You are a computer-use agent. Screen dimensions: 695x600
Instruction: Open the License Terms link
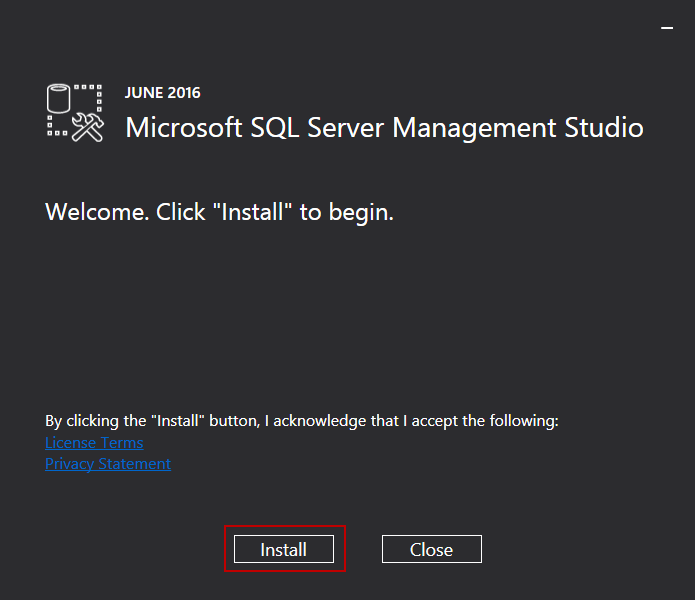[x=94, y=442]
